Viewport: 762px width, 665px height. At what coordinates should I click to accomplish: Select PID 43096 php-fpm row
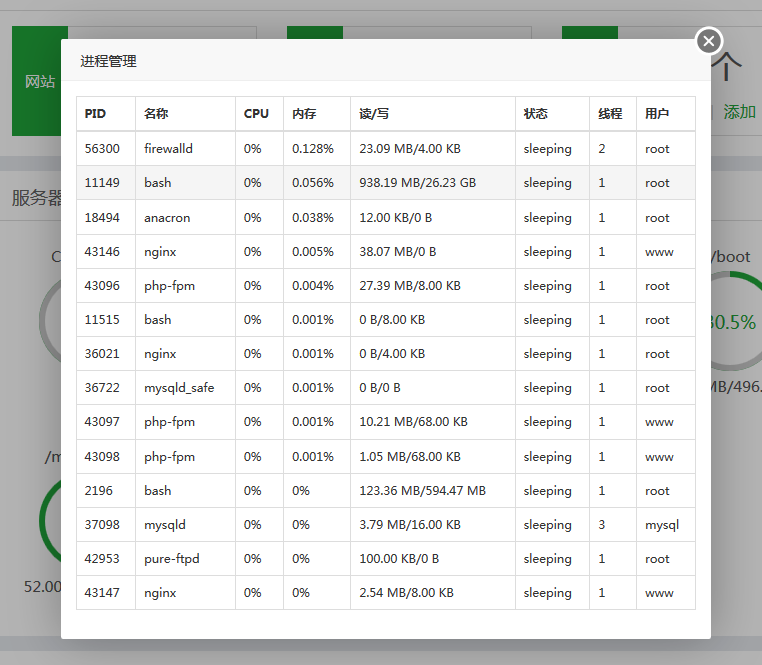pyautogui.click(x=386, y=286)
